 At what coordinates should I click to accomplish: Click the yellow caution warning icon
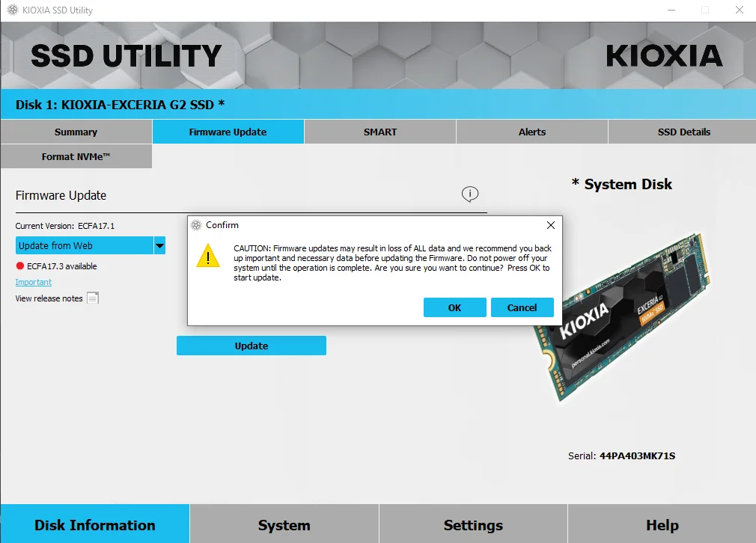[x=208, y=256]
